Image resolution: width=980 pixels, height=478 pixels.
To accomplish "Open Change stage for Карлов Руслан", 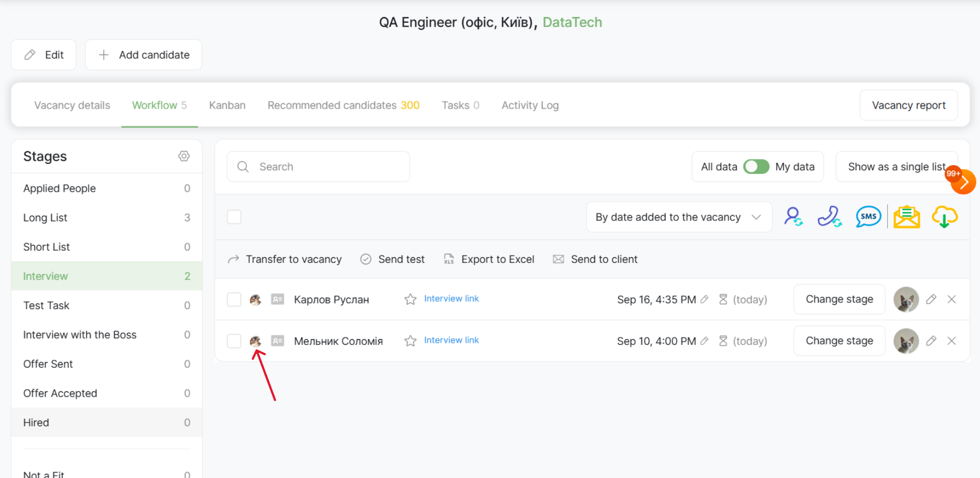I will pyautogui.click(x=839, y=299).
